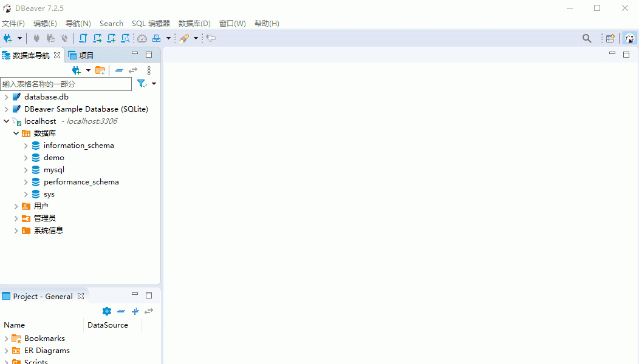Toggle Link with Editor in database navigator
The width and height of the screenshot is (639, 364).
tap(133, 70)
